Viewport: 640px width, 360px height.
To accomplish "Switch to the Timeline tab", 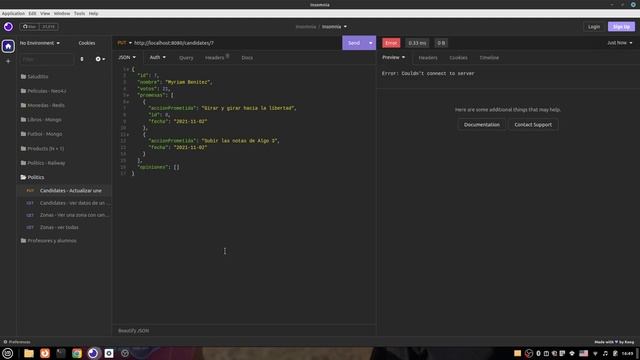I will click(489, 58).
